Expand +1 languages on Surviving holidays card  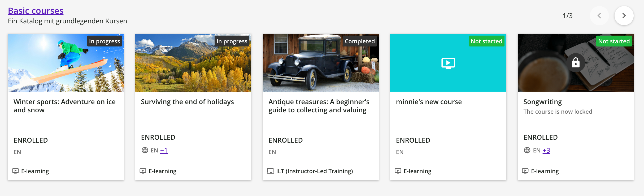click(164, 150)
